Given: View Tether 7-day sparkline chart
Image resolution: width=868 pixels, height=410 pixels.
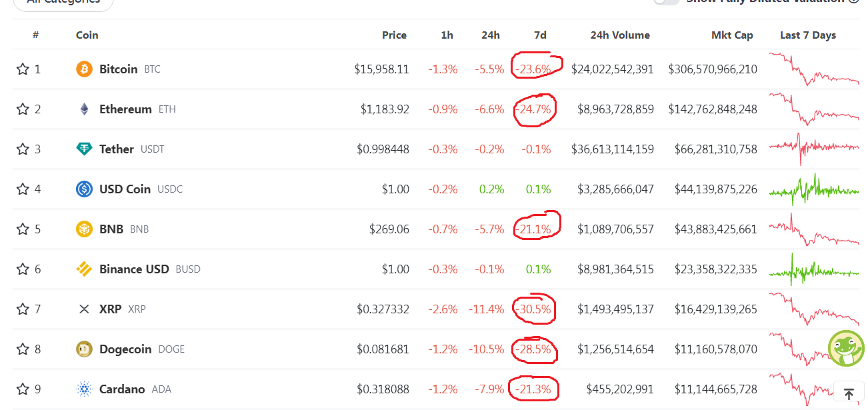Looking at the screenshot, I should (814, 149).
